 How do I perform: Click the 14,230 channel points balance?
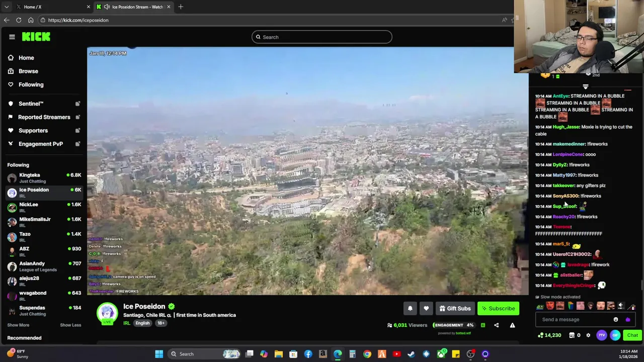549,335
